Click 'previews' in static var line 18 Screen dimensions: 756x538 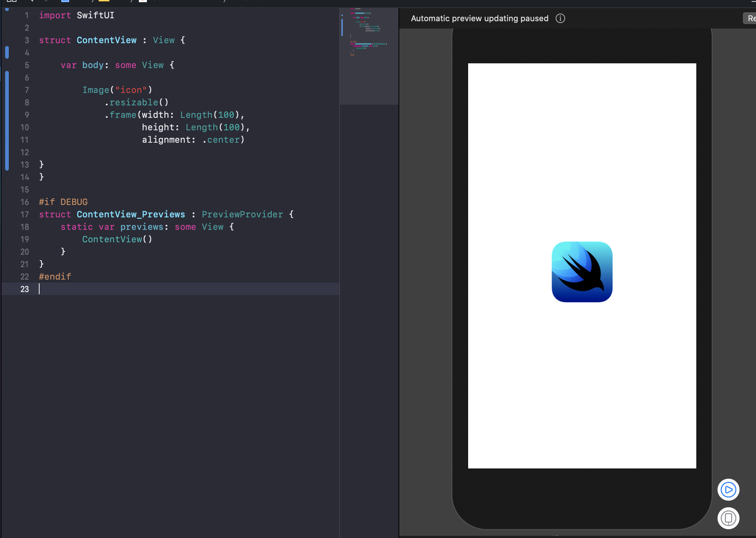(142, 227)
